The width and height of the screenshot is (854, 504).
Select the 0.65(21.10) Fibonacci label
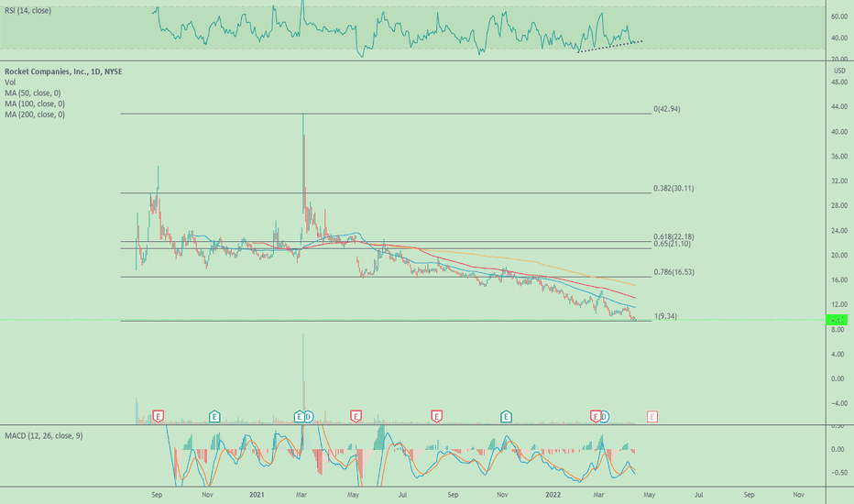pyautogui.click(x=672, y=244)
